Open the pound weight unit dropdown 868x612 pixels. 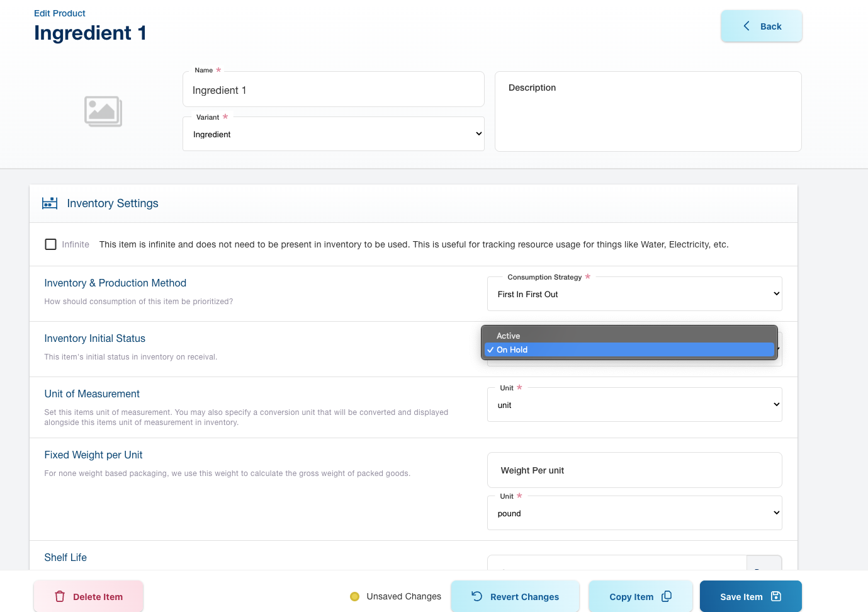click(634, 513)
